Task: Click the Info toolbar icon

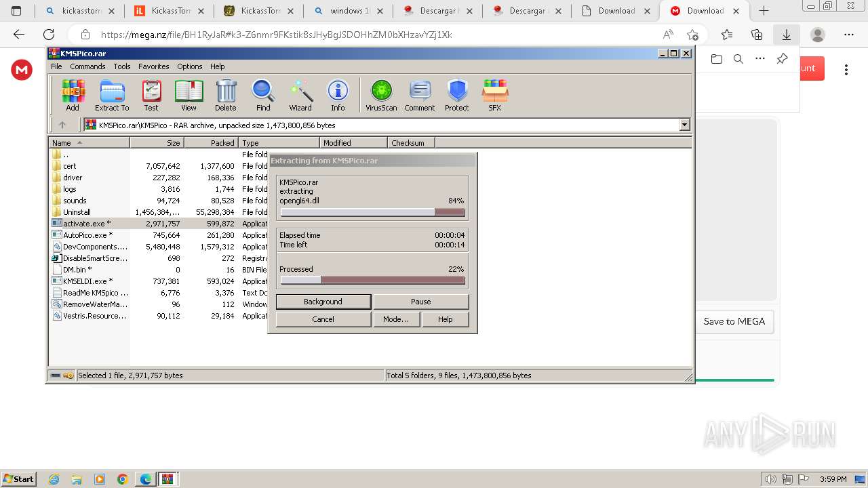Action: 338,95
